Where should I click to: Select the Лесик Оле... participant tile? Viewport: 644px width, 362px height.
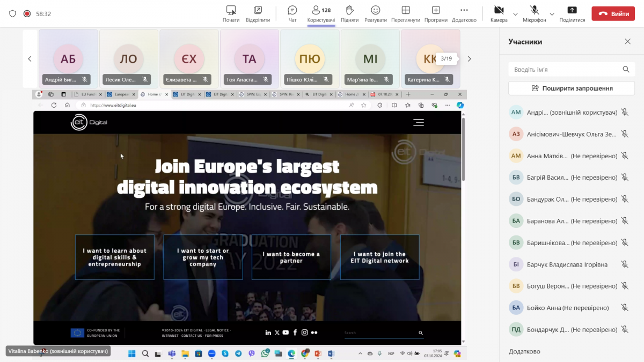coord(128,58)
